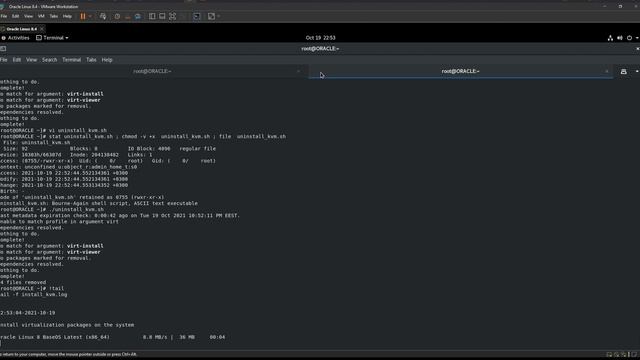Switch to the first root@ORACLE terminal tab
The image size is (640, 360).
[x=152, y=71]
